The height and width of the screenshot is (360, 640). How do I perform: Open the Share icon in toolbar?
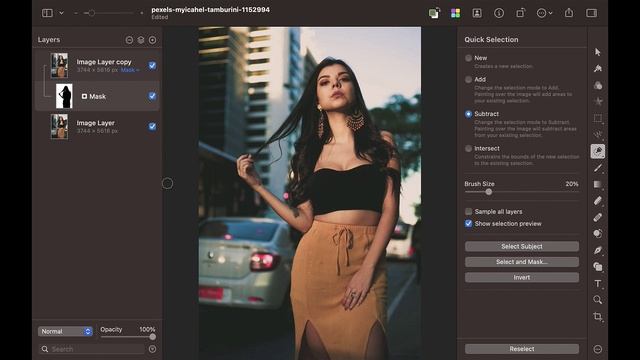569,13
